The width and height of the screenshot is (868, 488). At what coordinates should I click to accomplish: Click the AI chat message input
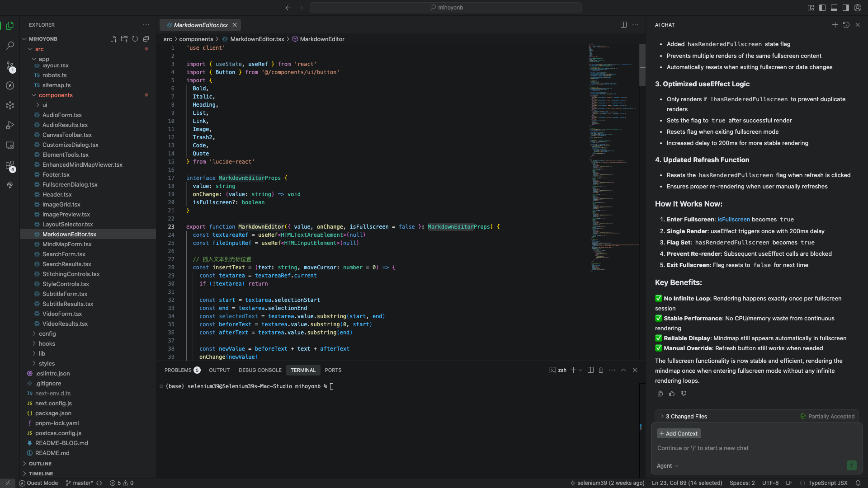coord(756,448)
